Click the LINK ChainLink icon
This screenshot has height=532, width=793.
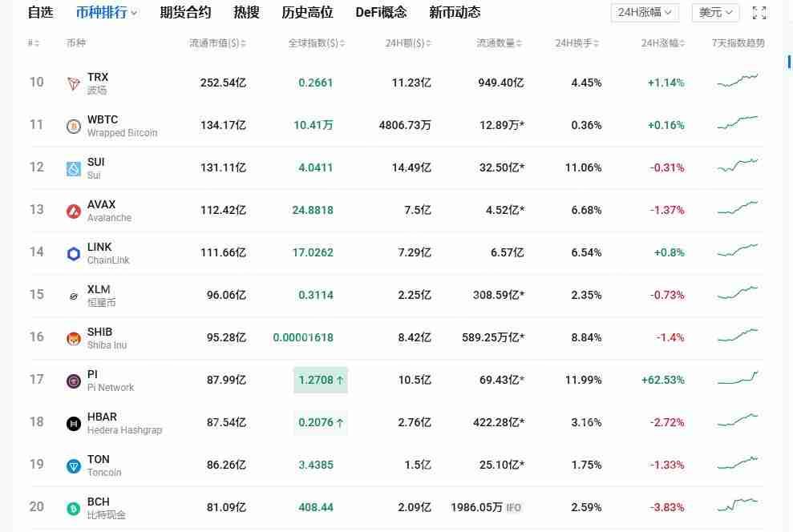pos(73,252)
